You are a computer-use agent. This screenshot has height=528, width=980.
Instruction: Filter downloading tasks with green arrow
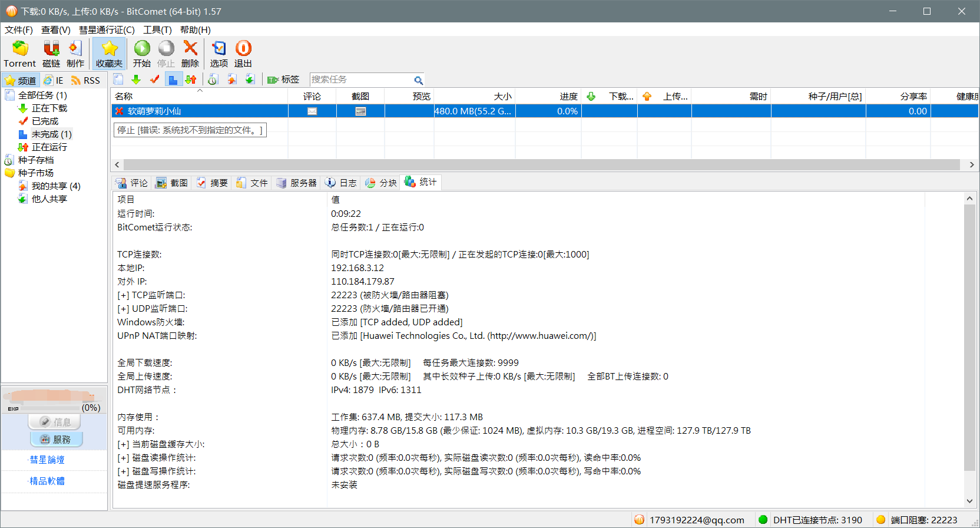(x=136, y=80)
